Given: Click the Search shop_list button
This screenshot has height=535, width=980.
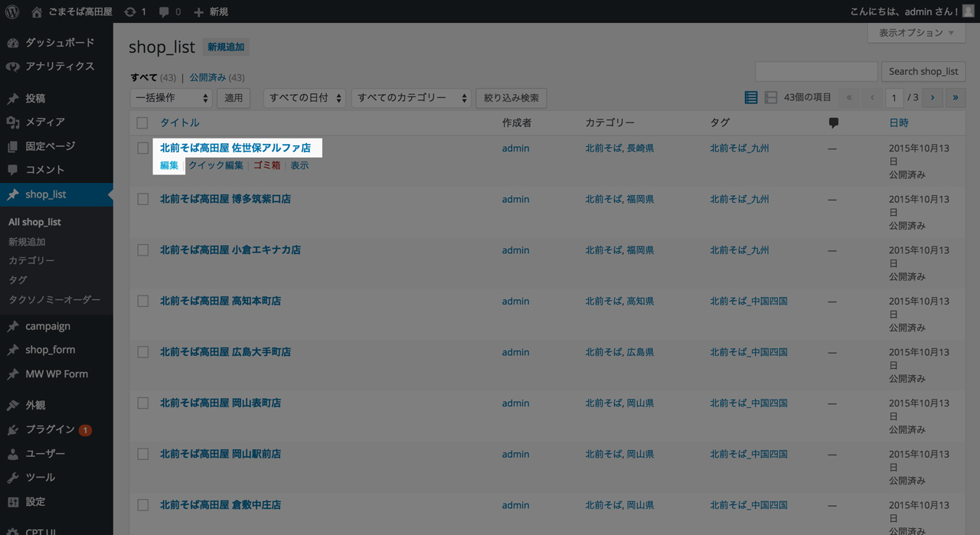Looking at the screenshot, I should coord(923,72).
